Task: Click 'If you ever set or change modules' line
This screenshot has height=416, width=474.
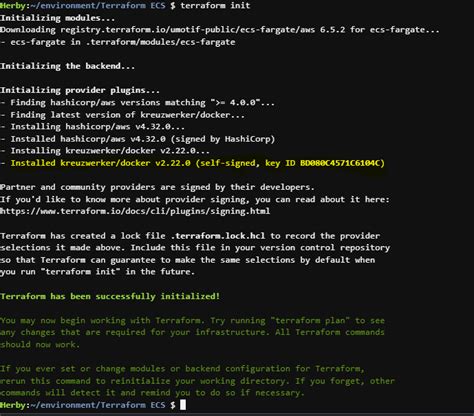Action: pos(182,369)
